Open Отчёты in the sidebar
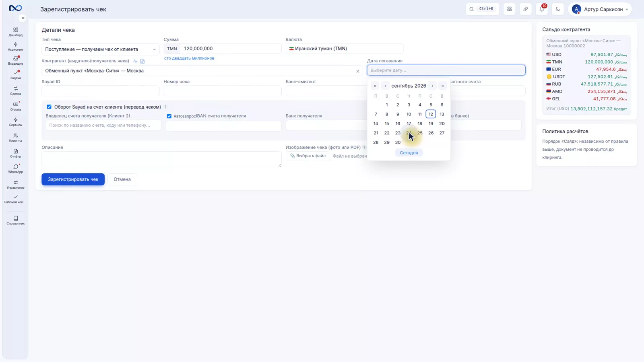Screen dimensions: 644x362 click(x=16, y=154)
